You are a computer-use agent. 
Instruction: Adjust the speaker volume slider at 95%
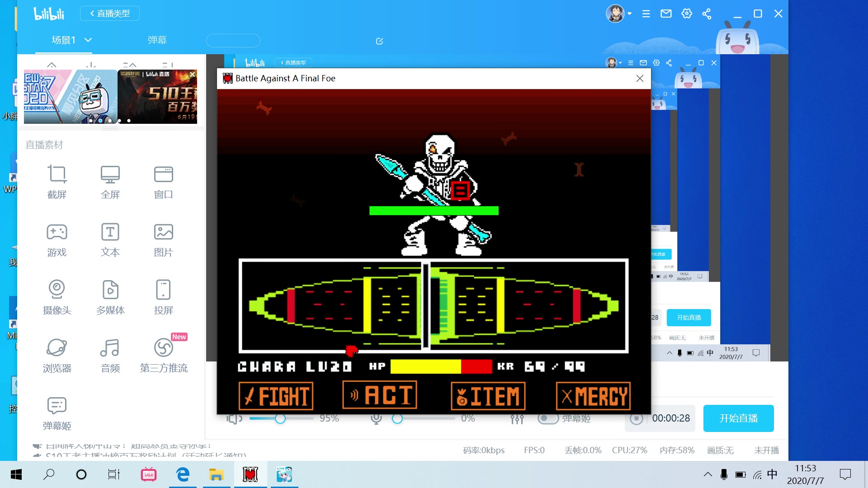(x=280, y=418)
